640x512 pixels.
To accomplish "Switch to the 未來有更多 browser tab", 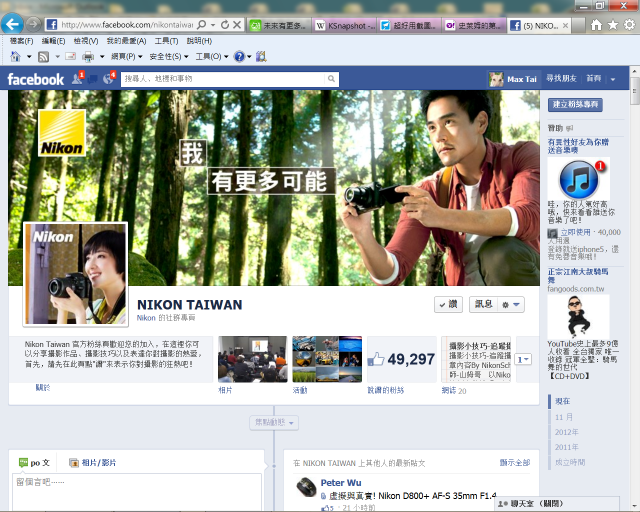I will point(279,25).
